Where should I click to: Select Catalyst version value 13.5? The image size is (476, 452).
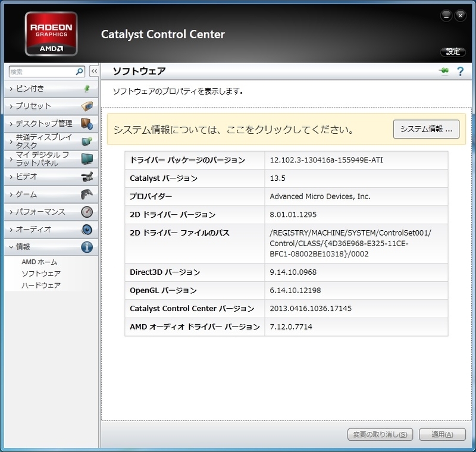(356, 178)
